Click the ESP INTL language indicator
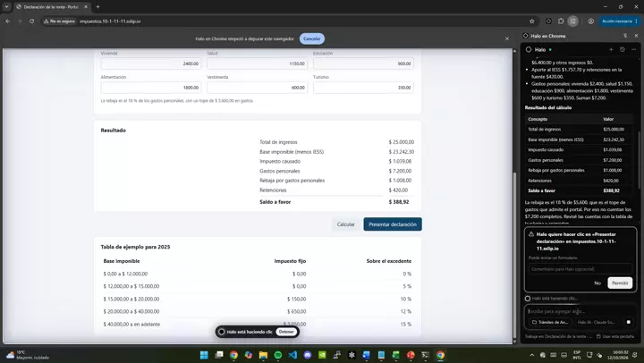644x363 pixels. tap(577, 355)
